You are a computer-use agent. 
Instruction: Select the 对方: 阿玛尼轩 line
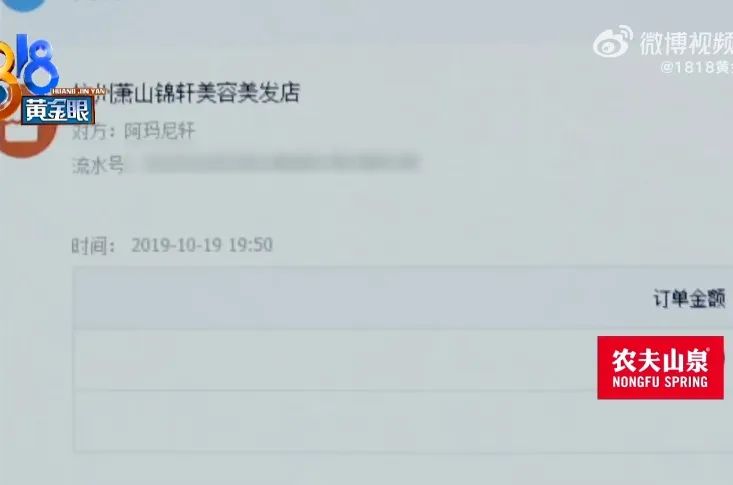(x=133, y=131)
